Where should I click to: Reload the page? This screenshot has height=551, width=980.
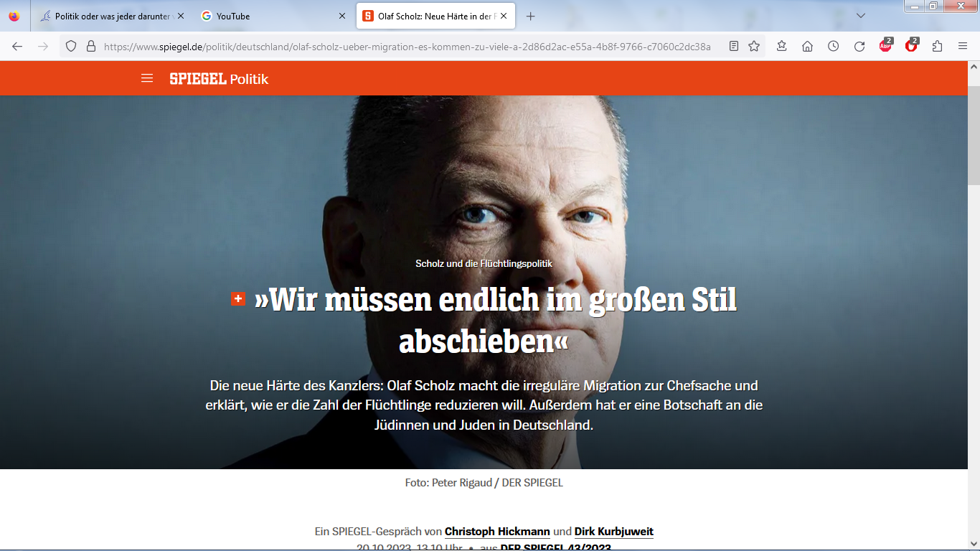tap(859, 46)
